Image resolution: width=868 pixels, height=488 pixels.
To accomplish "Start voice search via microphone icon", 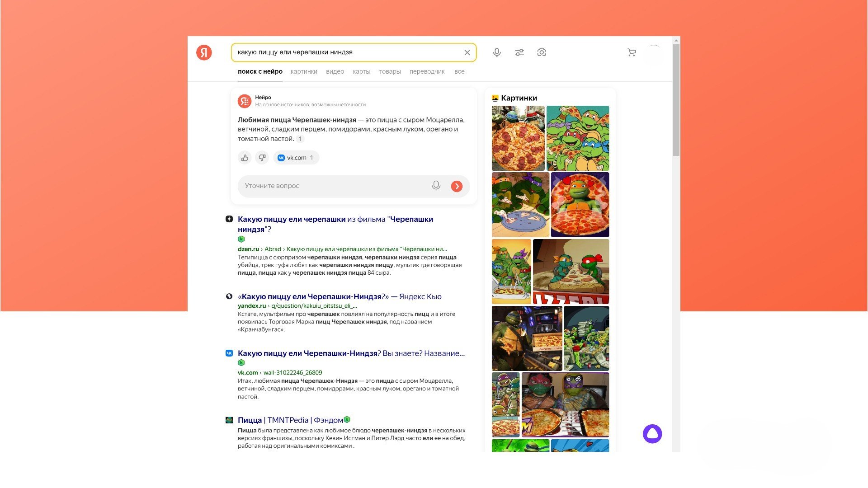I will tap(496, 52).
